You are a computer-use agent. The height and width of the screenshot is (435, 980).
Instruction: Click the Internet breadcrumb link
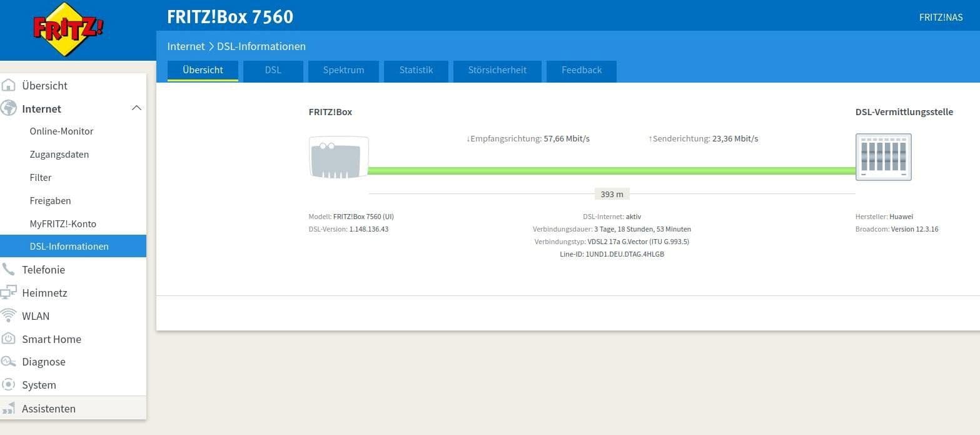(186, 46)
